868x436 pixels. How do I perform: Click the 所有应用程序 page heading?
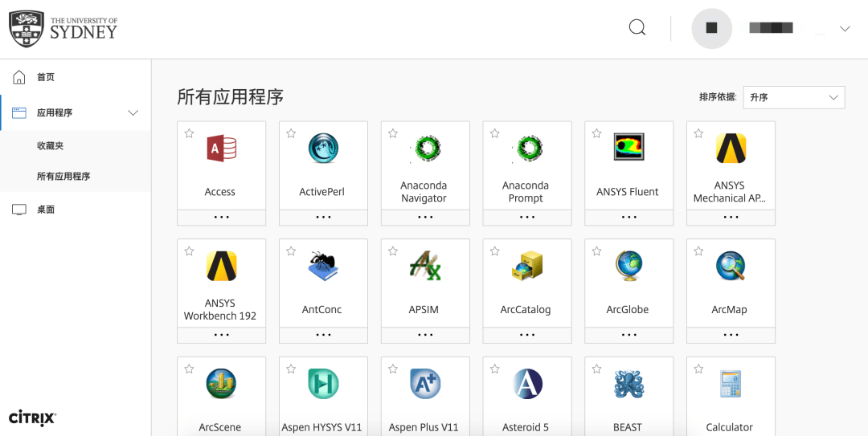[231, 97]
